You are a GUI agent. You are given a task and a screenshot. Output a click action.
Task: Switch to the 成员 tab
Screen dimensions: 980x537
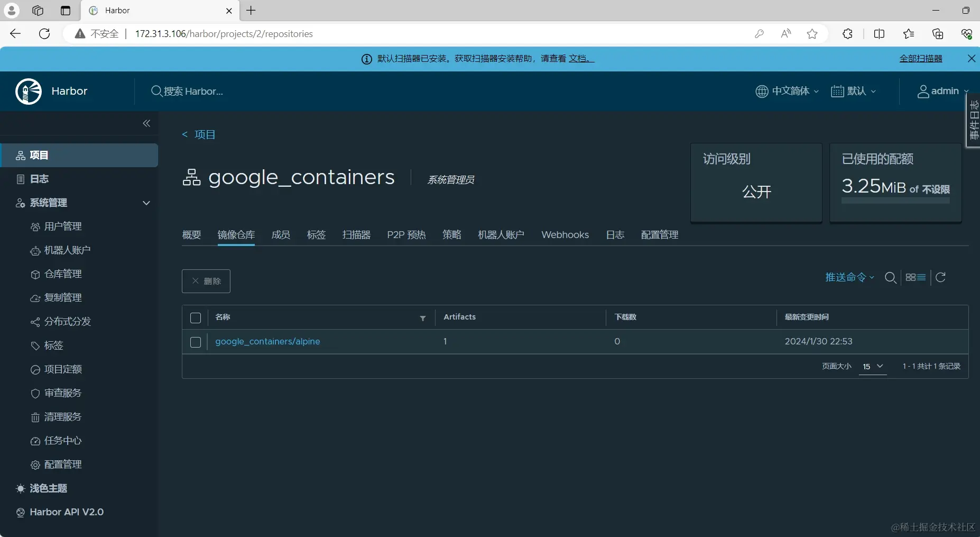click(281, 234)
